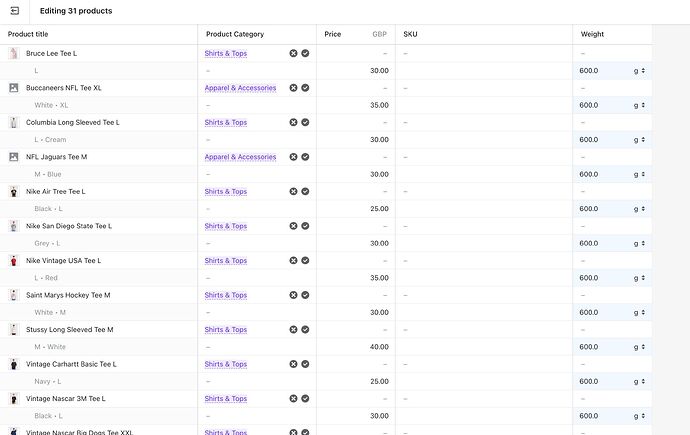
Task: Accept suggested category for Bruce Lee Tee L
Action: (x=305, y=53)
